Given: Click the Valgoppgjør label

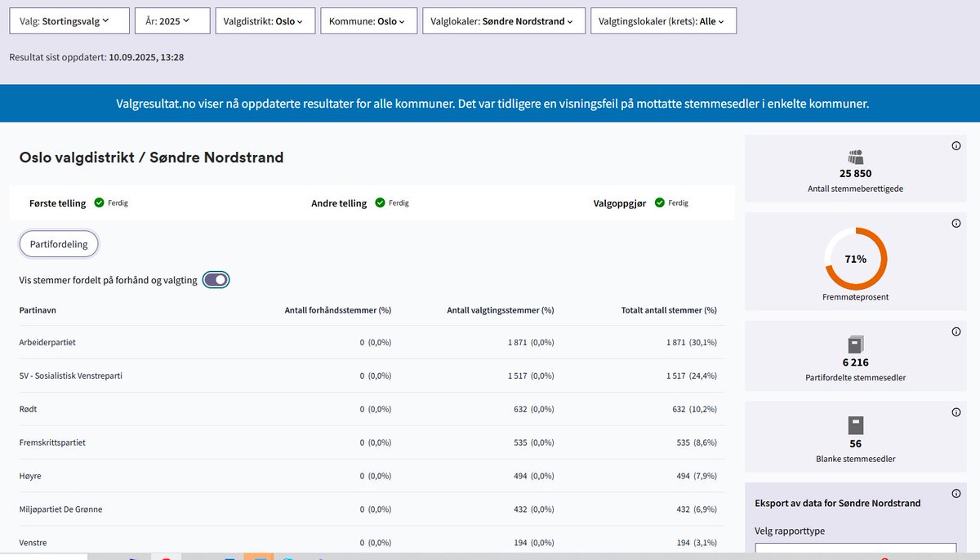Looking at the screenshot, I should 621,202.
